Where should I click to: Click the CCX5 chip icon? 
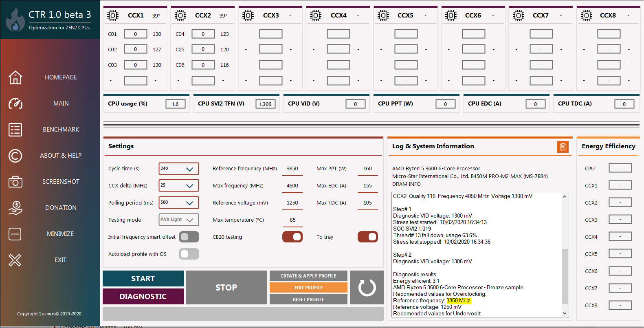(x=383, y=15)
